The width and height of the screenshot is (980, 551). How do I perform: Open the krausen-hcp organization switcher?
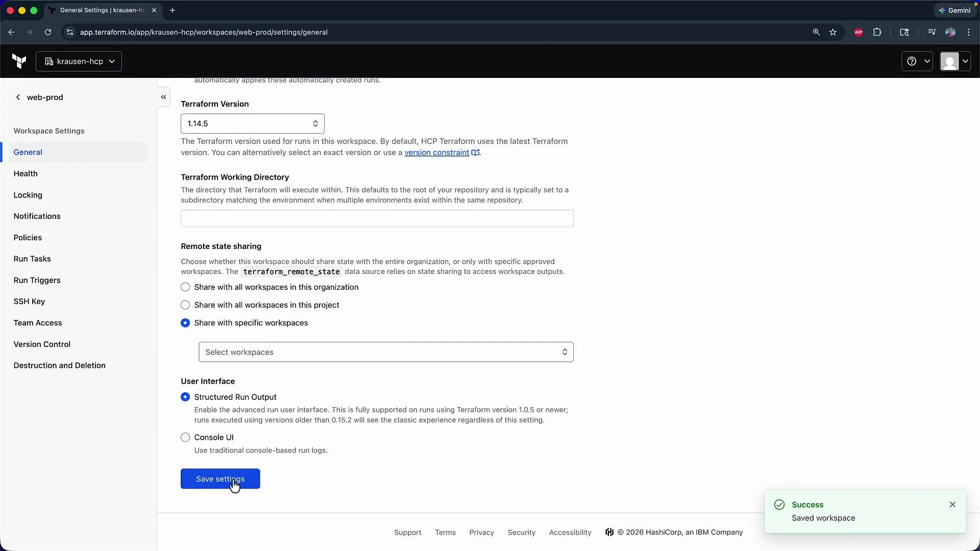[x=79, y=61]
